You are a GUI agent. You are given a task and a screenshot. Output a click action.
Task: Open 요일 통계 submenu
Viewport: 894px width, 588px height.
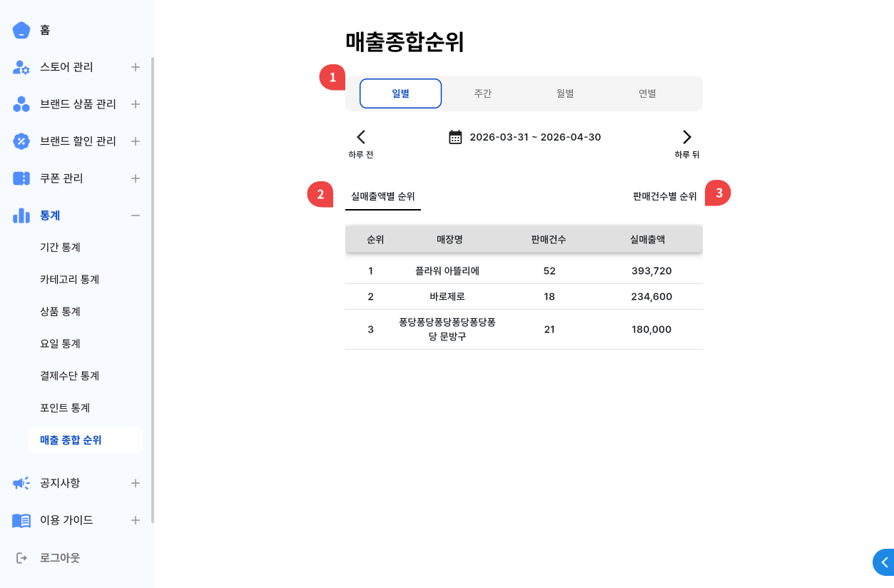(x=60, y=344)
